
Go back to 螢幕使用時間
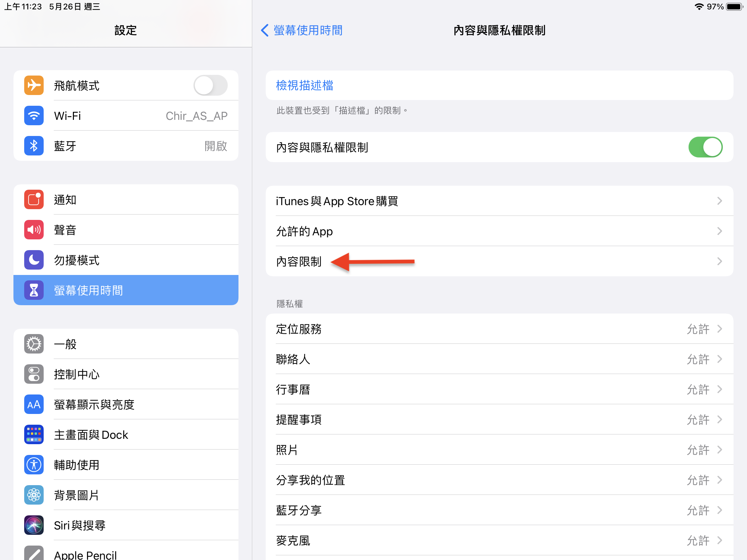[x=301, y=30]
